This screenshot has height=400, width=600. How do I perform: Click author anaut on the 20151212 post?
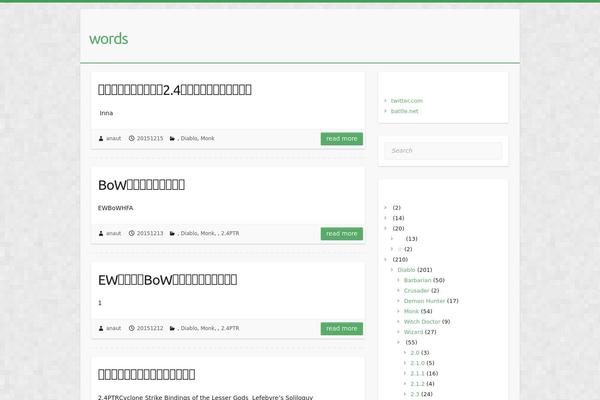click(114, 328)
